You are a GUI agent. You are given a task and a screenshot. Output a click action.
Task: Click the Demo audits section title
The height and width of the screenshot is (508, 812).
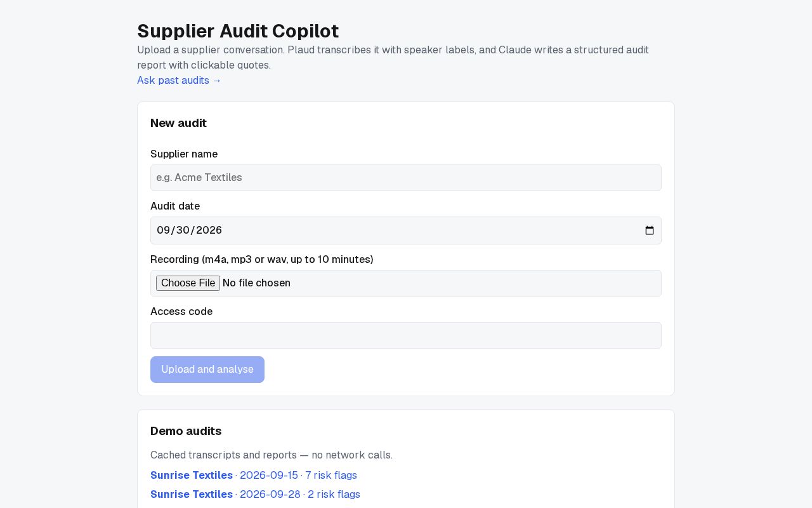tap(186, 431)
